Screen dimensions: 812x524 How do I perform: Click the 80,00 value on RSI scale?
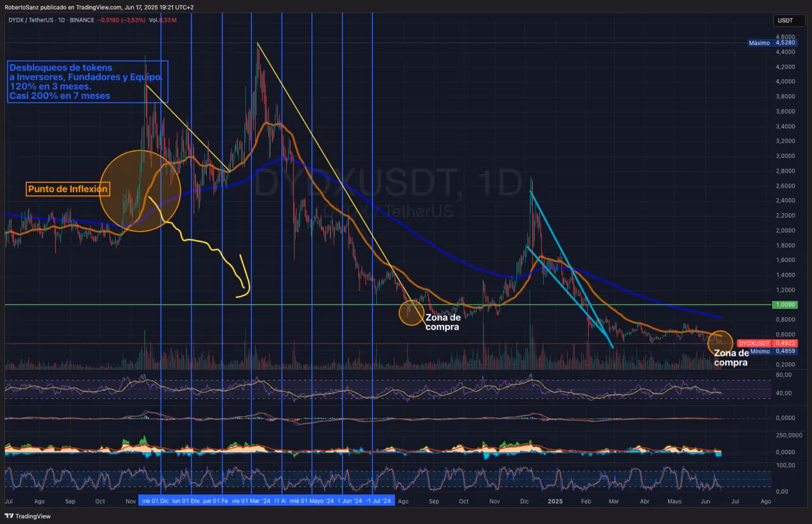click(784, 375)
